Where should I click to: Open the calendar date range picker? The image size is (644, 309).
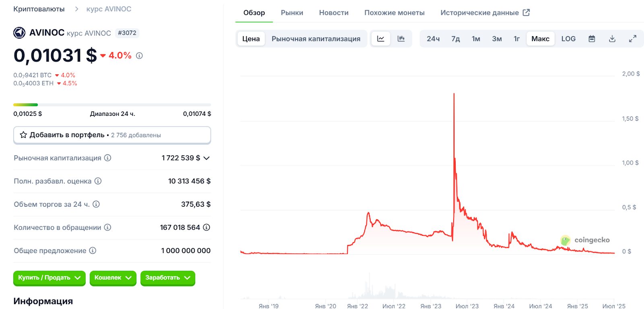click(592, 39)
